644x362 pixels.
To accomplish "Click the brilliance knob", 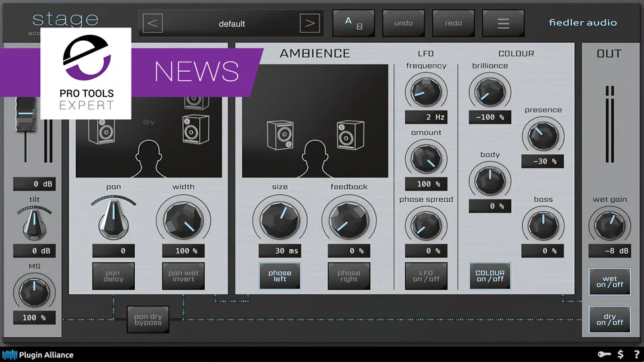I will click(490, 92).
